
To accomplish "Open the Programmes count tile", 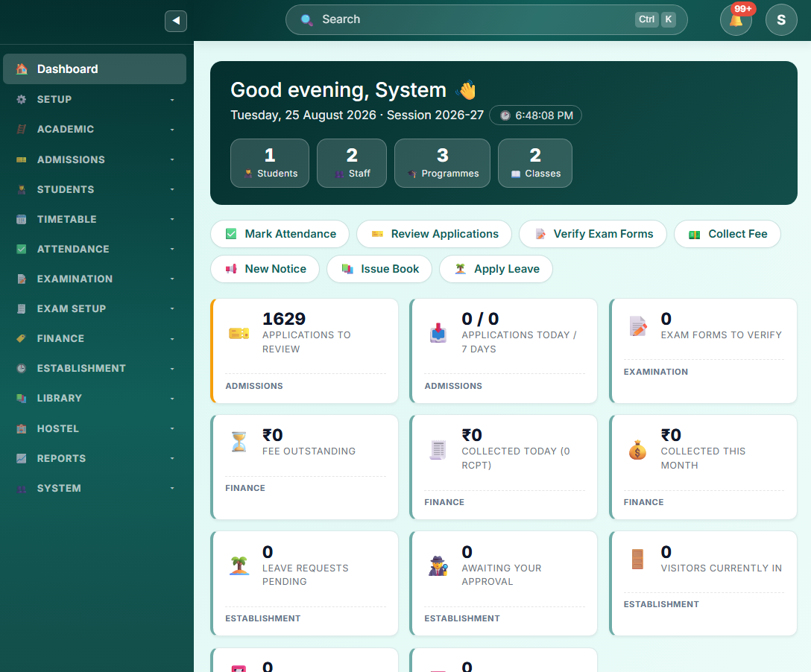I will pyautogui.click(x=442, y=163).
